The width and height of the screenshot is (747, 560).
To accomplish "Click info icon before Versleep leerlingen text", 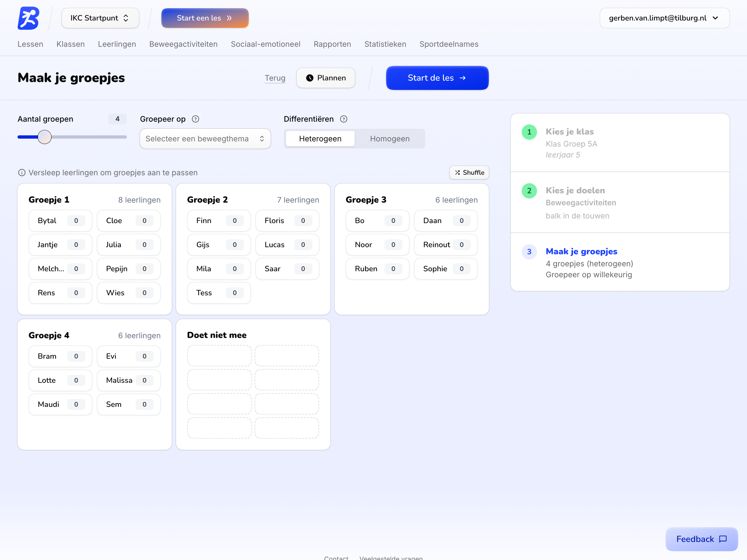I will (22, 173).
